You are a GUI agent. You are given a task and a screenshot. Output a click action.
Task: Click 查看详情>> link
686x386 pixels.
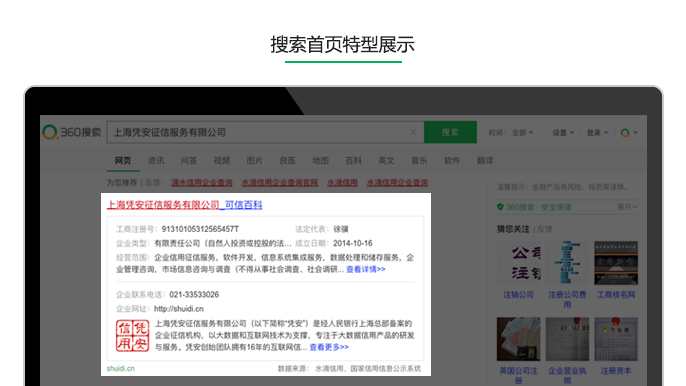(366, 269)
